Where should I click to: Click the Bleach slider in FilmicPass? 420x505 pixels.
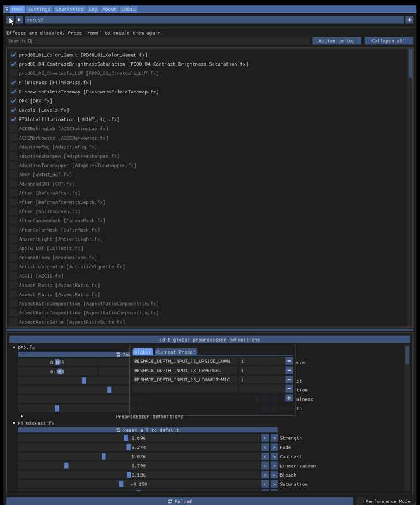point(139,475)
